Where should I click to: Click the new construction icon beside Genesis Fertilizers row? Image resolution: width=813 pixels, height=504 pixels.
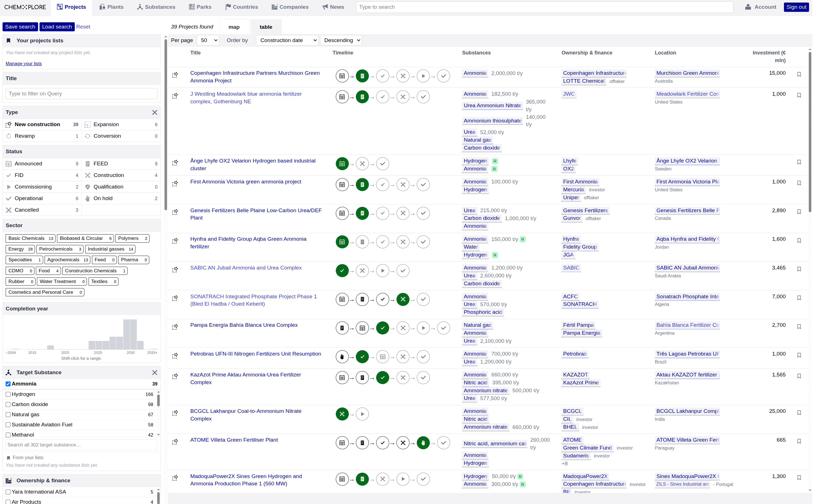pyautogui.click(x=175, y=212)
